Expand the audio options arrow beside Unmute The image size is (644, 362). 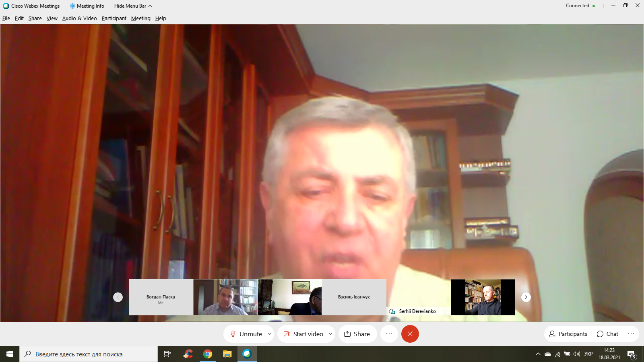point(269,334)
